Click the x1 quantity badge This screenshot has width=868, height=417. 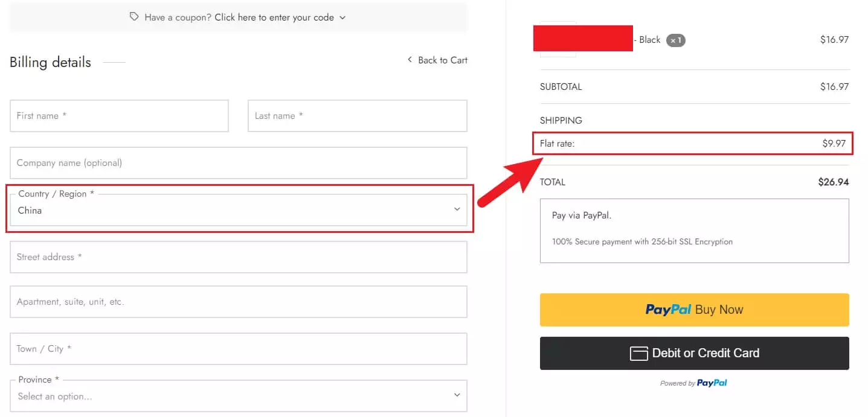point(675,40)
